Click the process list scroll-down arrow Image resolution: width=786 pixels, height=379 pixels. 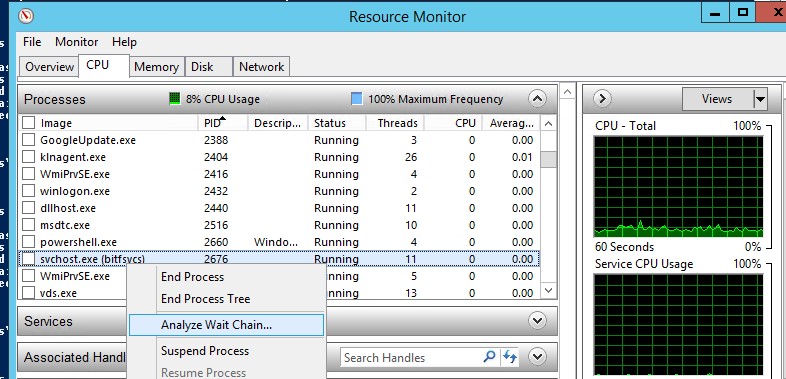click(548, 290)
